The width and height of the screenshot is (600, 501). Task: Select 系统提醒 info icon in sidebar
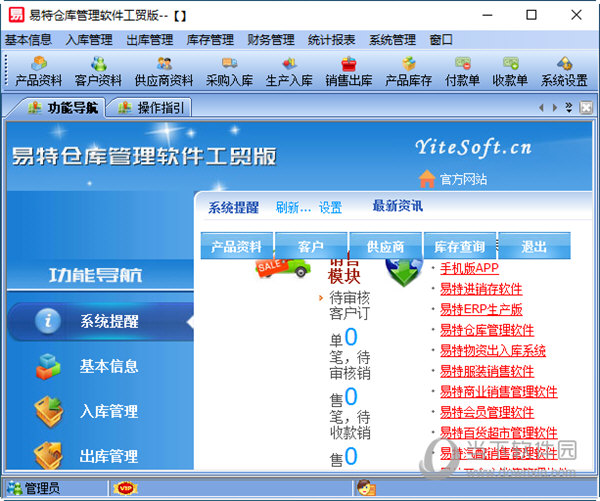[48, 321]
